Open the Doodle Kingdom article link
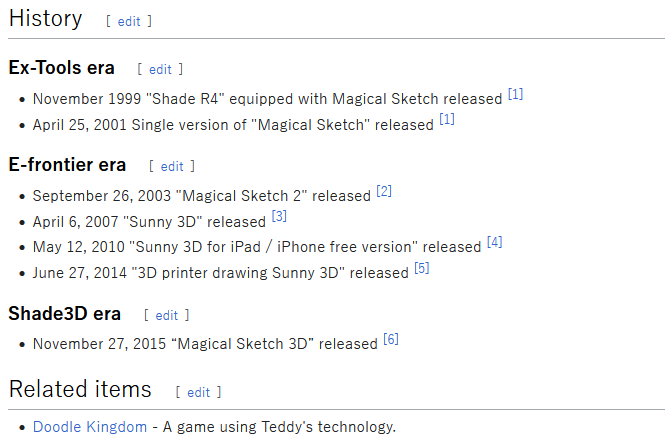Viewport: 665px width, 444px height. [90, 427]
